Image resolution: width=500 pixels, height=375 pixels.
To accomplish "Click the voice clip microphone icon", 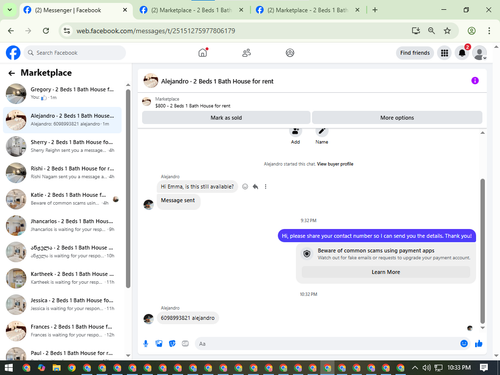I will tap(146, 344).
